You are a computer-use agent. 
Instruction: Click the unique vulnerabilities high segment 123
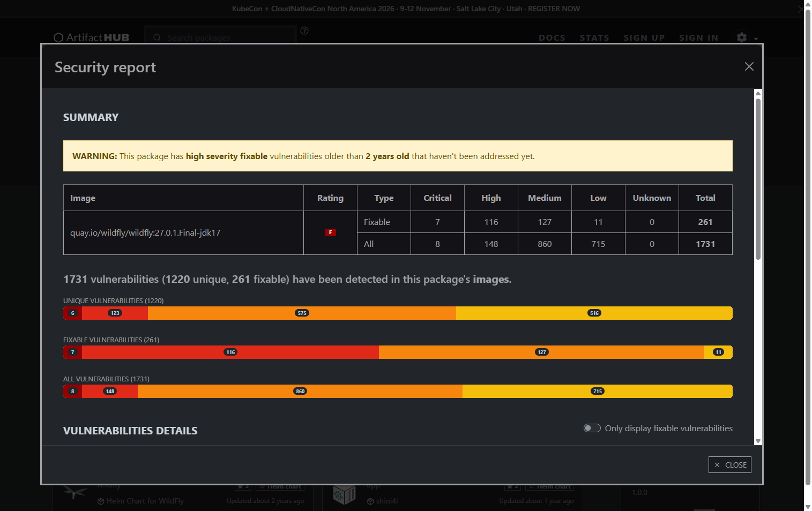pos(115,313)
